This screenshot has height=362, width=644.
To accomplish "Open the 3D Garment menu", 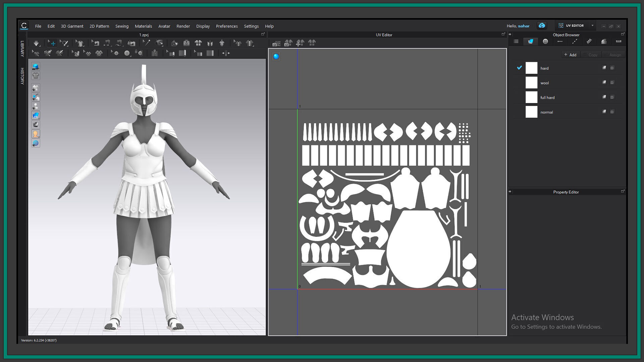I will pyautogui.click(x=72, y=26).
